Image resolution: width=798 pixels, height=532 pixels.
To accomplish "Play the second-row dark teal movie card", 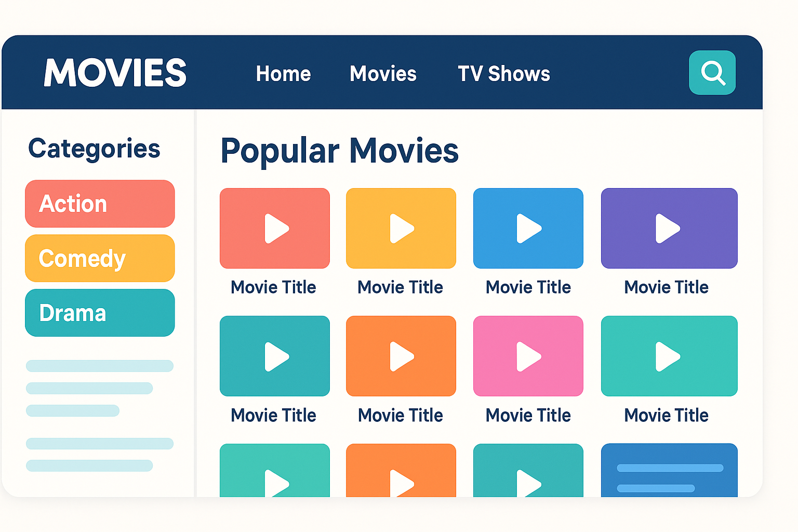I will [275, 356].
